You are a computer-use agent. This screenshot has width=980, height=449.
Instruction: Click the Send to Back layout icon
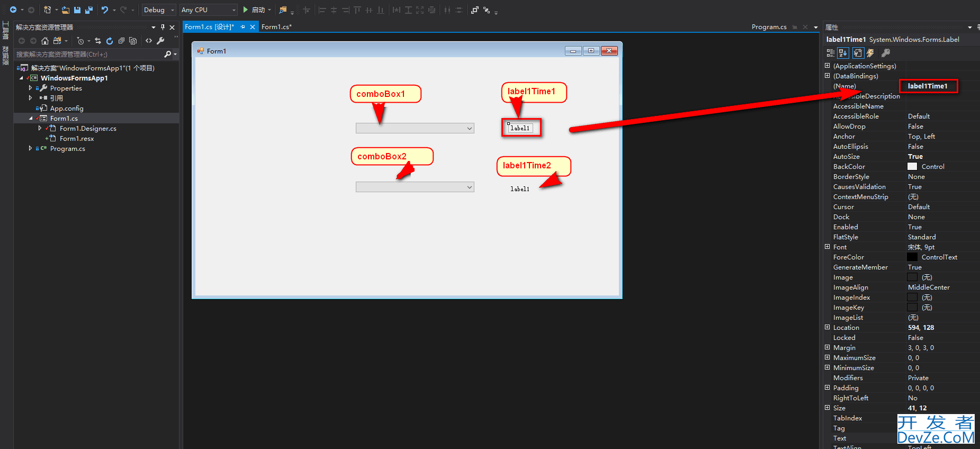pyautogui.click(x=487, y=10)
